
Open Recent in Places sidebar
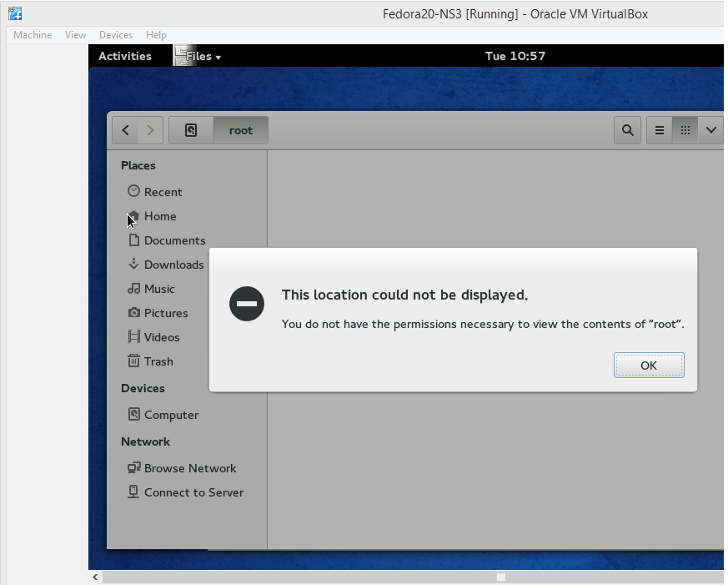(187, 192)
